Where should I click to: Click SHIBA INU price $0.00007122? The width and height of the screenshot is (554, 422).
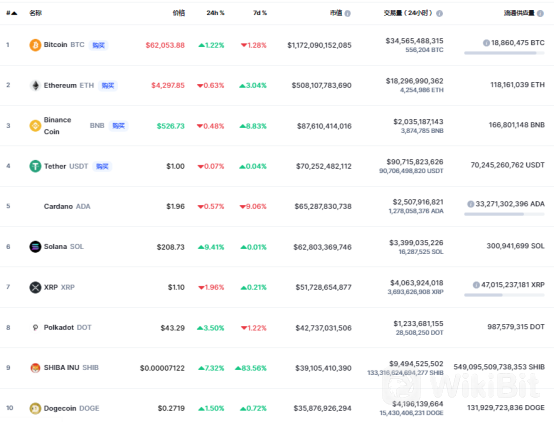[162, 368]
